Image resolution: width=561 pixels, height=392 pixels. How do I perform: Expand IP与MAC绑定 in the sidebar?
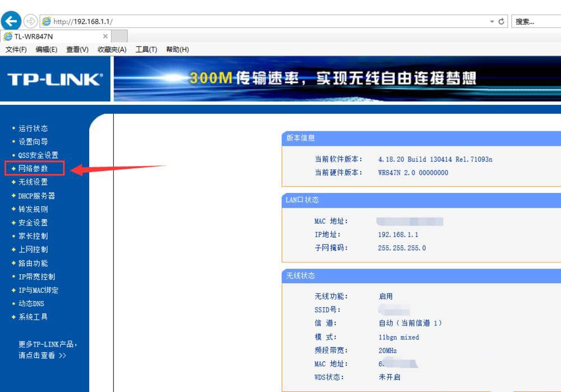point(38,290)
